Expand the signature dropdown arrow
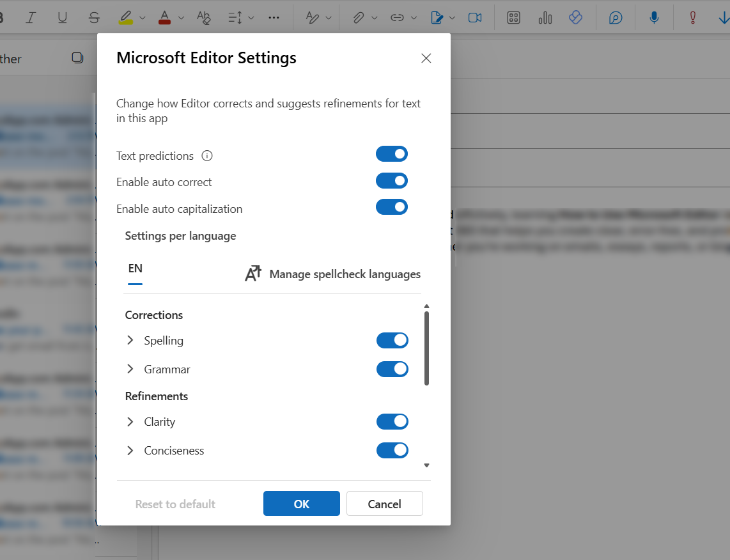The height and width of the screenshot is (560, 730). coord(452,18)
